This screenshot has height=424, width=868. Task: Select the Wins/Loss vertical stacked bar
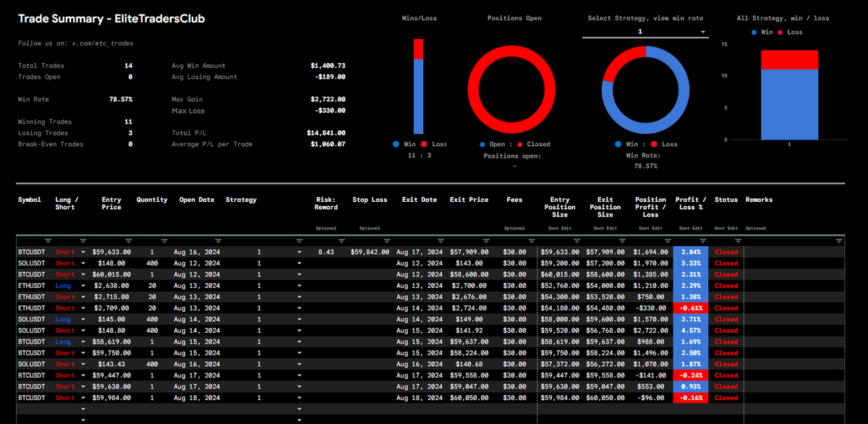418,86
